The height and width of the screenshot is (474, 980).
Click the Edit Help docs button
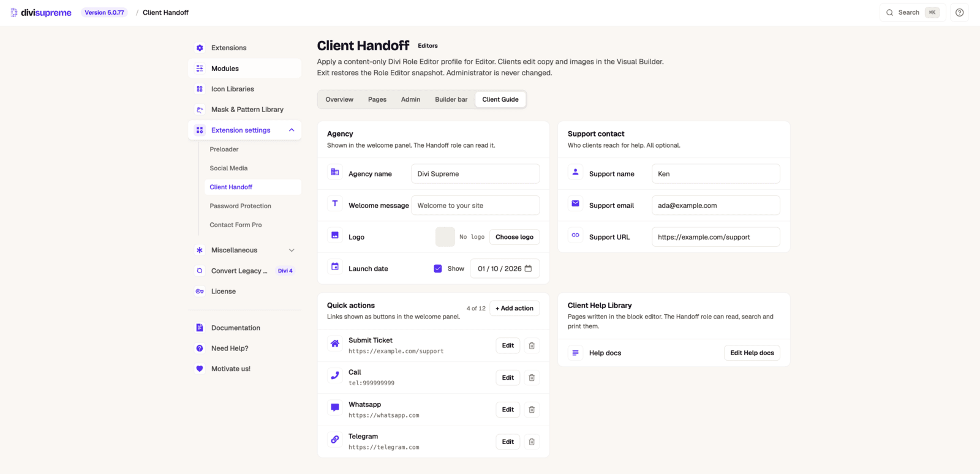click(x=752, y=353)
